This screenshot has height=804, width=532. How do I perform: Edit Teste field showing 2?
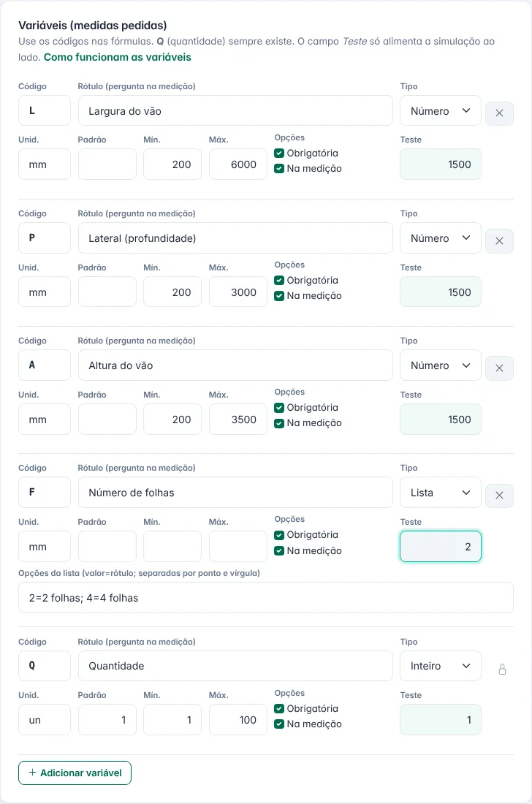(x=440, y=547)
